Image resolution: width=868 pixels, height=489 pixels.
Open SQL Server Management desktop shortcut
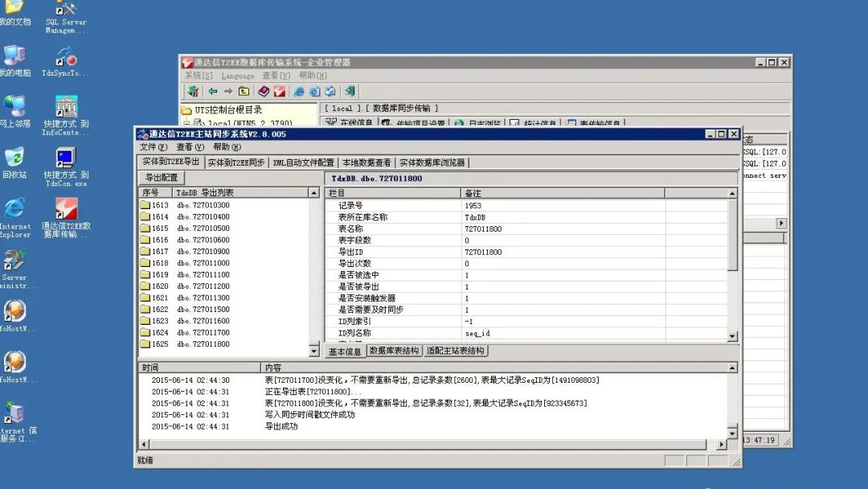click(x=66, y=18)
